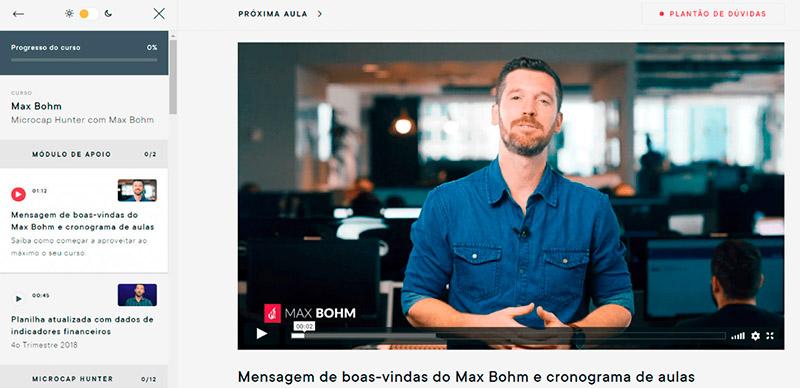Viewport: 800px width, 388px height.
Task: Click the moon dark-mode icon
Action: point(108,14)
